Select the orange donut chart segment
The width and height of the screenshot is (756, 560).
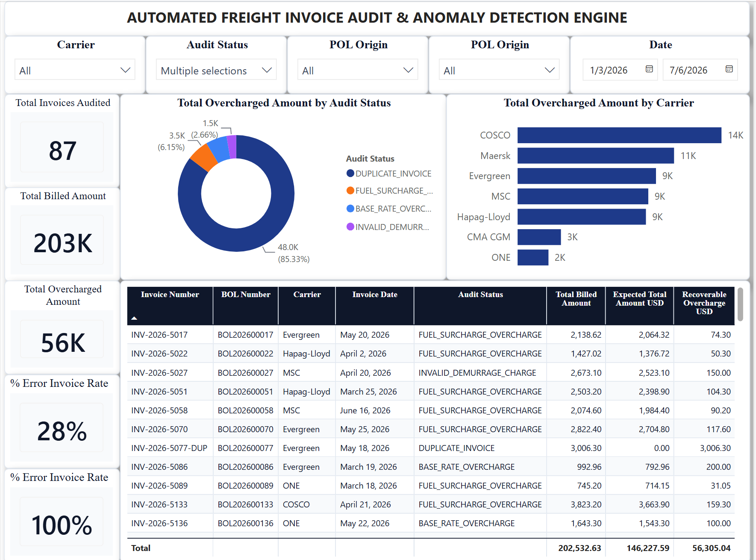click(x=203, y=157)
